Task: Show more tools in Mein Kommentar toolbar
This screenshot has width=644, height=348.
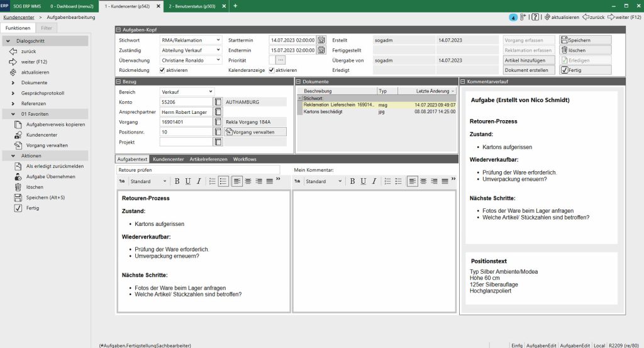Action: click(x=453, y=179)
